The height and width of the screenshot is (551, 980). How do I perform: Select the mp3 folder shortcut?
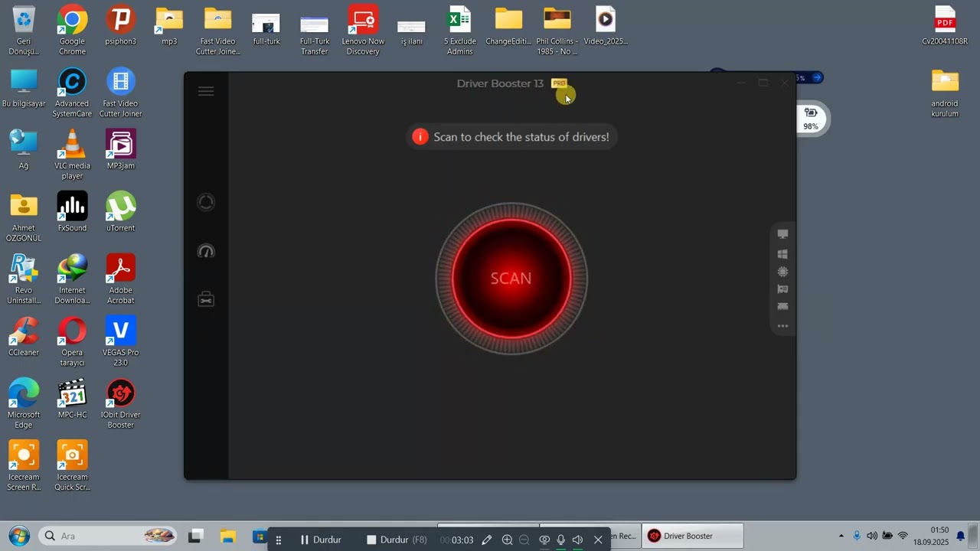coord(169,26)
